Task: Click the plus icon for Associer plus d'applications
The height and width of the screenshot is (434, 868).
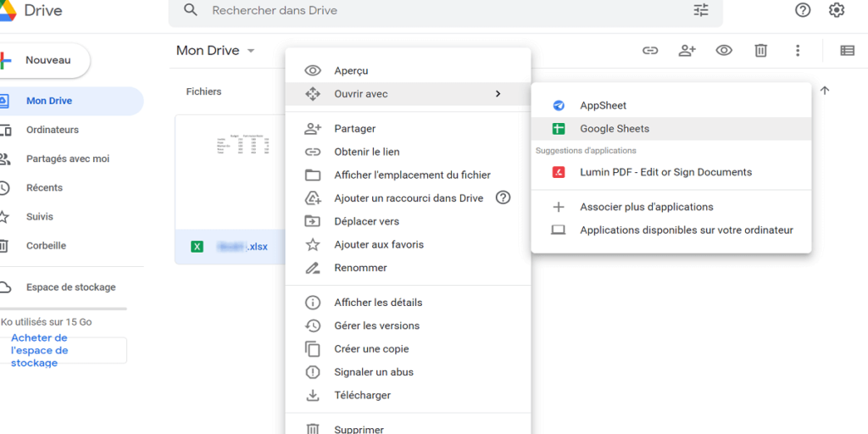Action: coord(559,207)
